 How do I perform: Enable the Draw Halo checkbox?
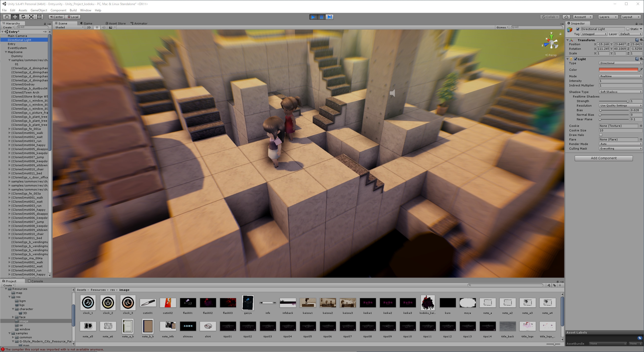(601, 135)
